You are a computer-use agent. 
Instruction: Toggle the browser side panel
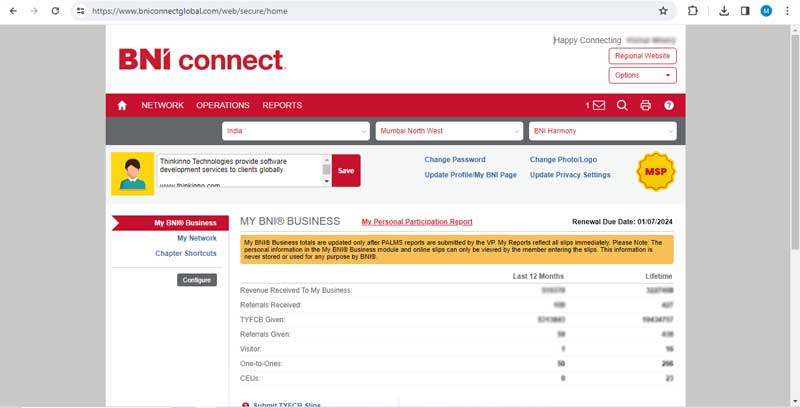tap(745, 11)
